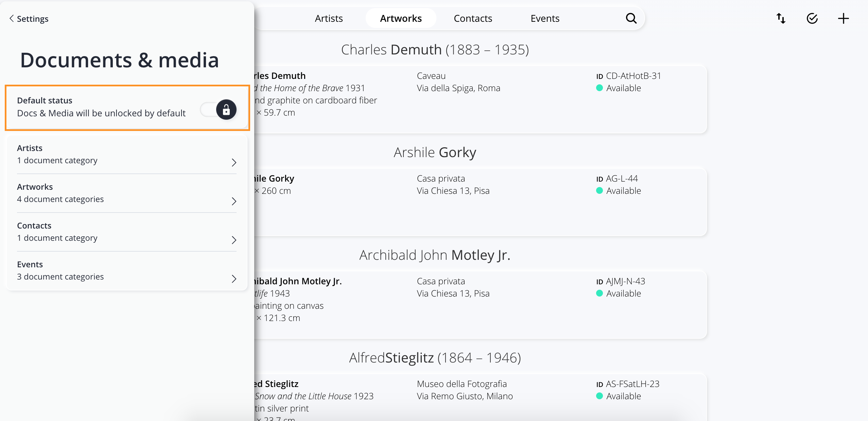This screenshot has width=868, height=421.
Task: Open artwork ID AJMJ-N-43
Action: (621, 281)
